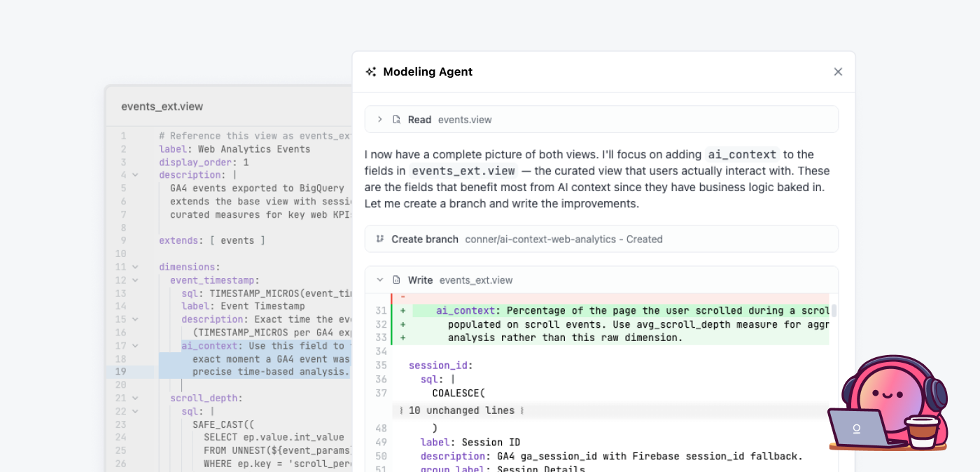Collapse the dimensions block at line 11
The height and width of the screenshot is (472, 980).
[x=136, y=267]
